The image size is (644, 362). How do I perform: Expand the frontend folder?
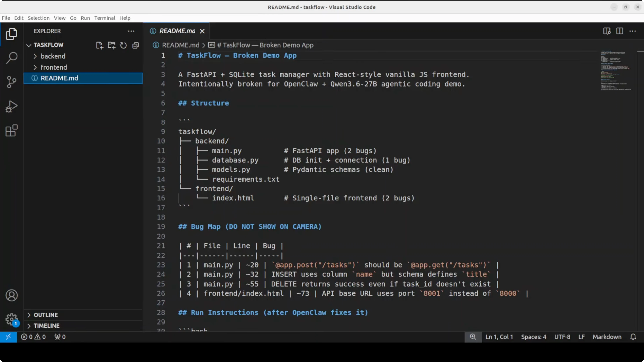coord(54,67)
